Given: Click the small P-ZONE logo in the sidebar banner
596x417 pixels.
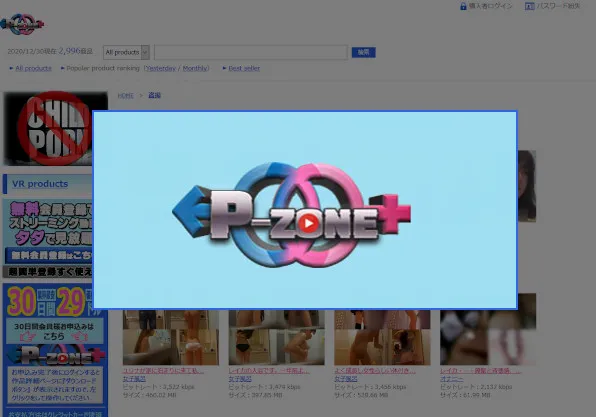Looking at the screenshot, I should [55, 355].
